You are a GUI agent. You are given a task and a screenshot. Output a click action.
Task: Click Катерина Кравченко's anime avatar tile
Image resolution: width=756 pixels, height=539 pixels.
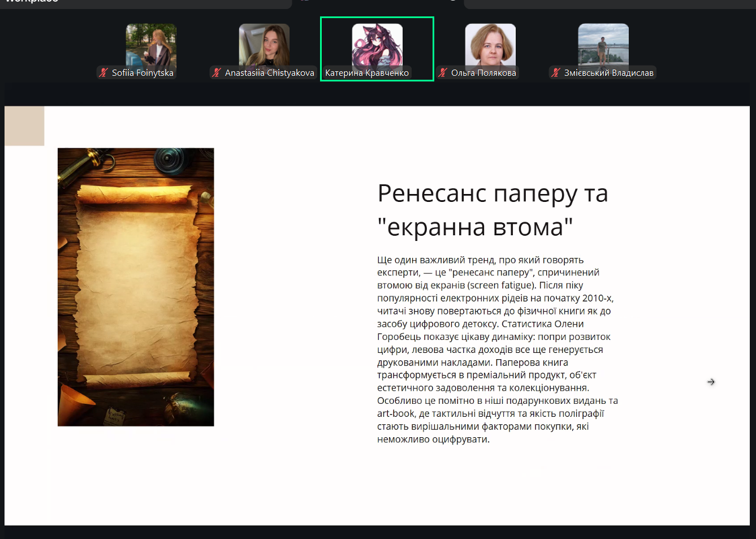coord(377,44)
